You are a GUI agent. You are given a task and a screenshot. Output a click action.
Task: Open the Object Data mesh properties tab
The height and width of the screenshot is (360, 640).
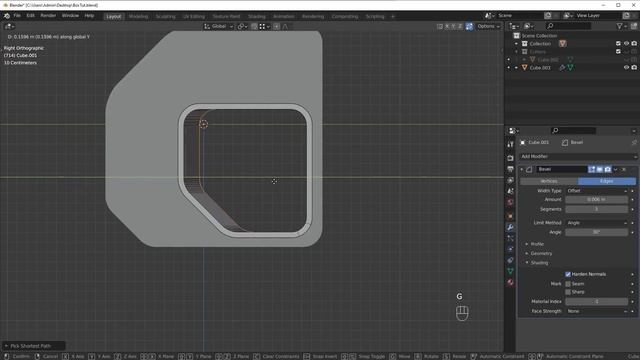(x=510, y=271)
